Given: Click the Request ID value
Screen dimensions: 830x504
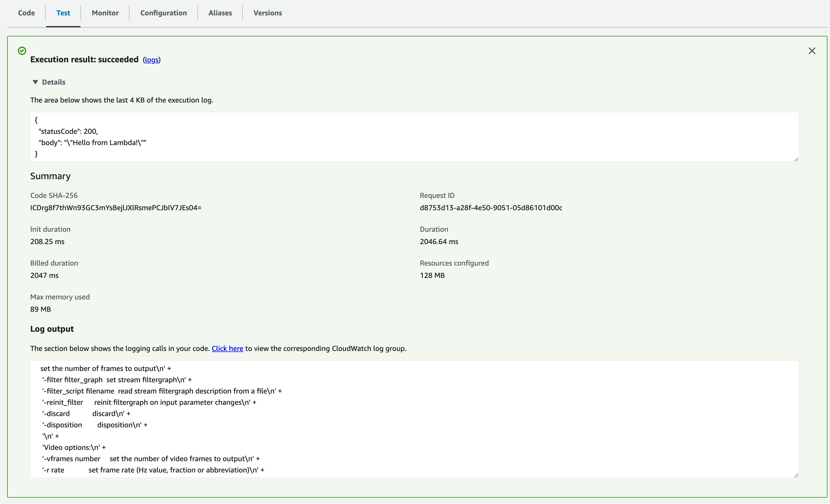Looking at the screenshot, I should pos(491,208).
